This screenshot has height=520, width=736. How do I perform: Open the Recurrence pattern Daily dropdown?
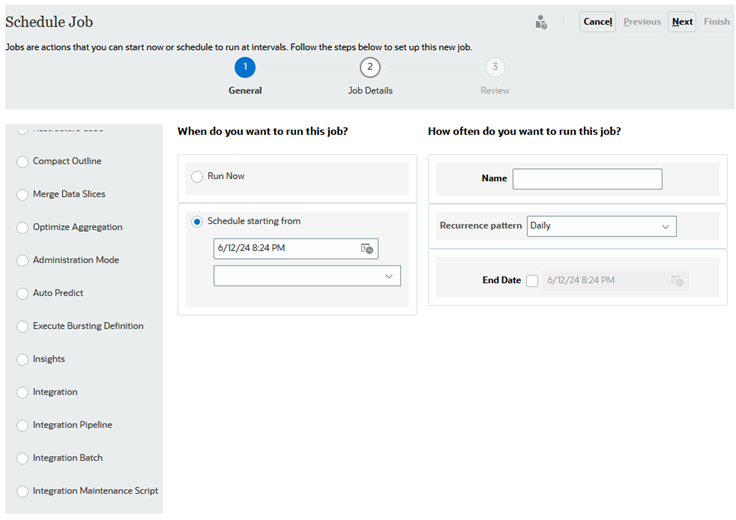point(601,226)
